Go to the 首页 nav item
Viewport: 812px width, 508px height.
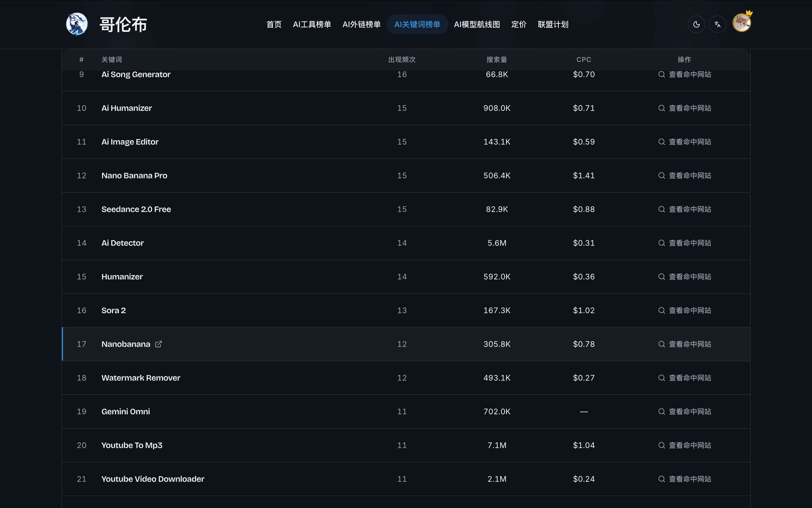tap(274, 24)
